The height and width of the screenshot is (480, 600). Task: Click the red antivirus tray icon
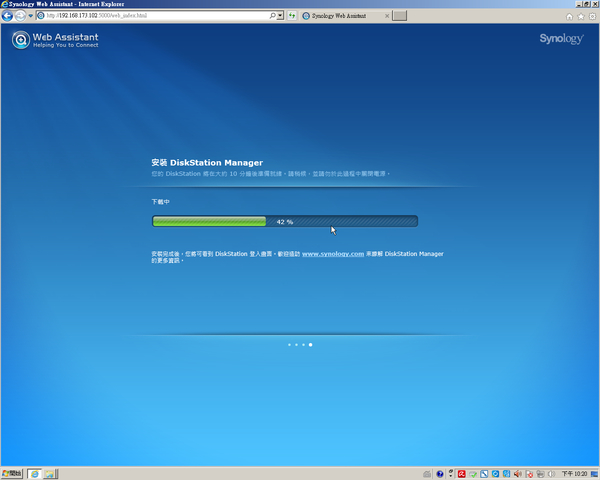point(461,474)
